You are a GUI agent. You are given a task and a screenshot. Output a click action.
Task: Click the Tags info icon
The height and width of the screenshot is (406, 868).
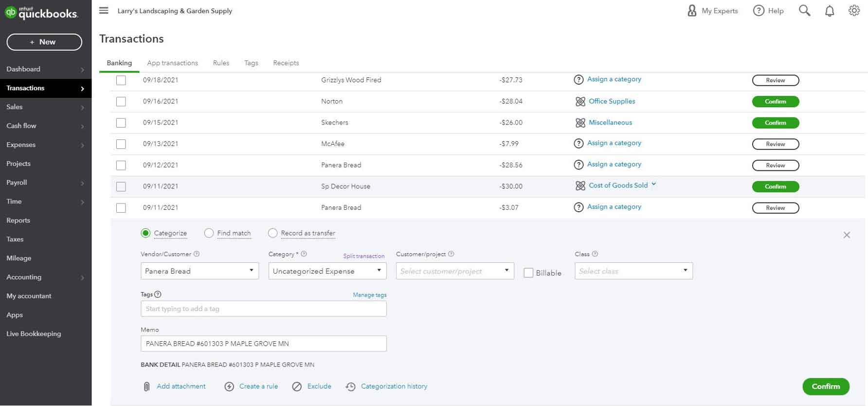pyautogui.click(x=158, y=295)
